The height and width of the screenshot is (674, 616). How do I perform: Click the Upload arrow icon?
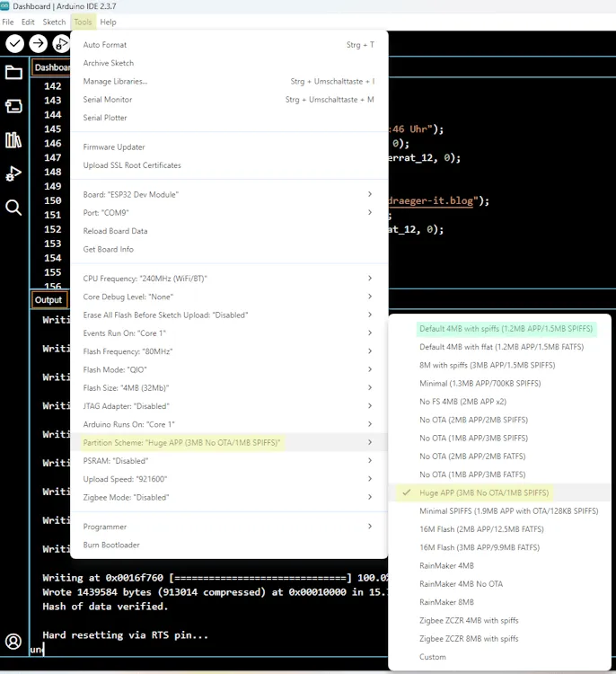tap(38, 43)
